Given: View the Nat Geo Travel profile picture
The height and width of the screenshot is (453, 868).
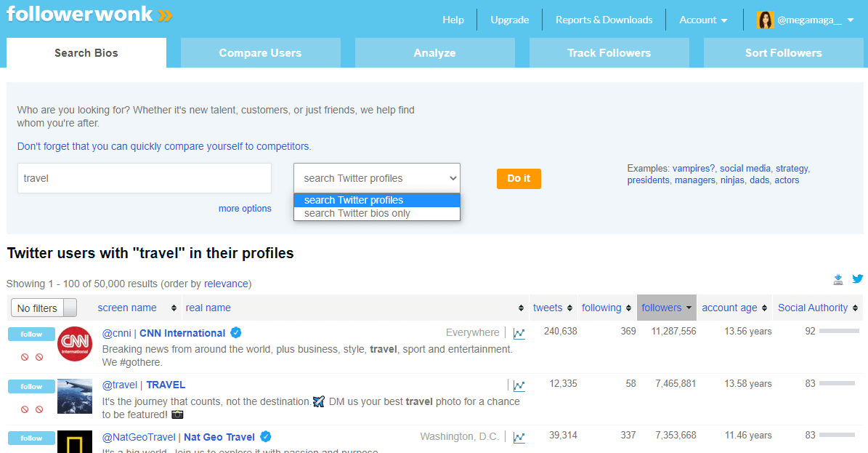Looking at the screenshot, I should 75,442.
